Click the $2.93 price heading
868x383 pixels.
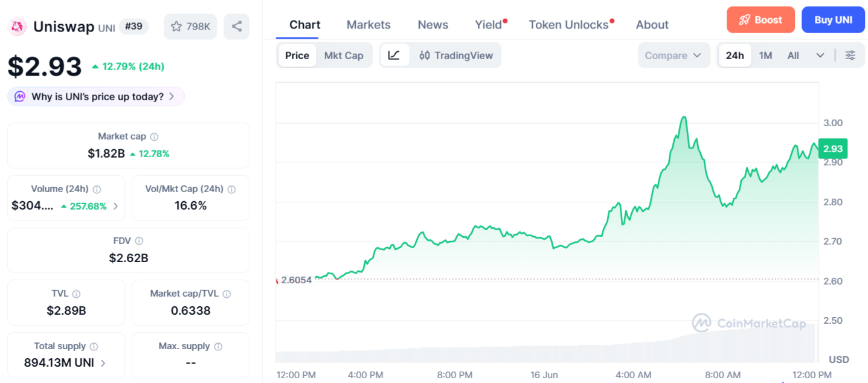click(x=45, y=66)
